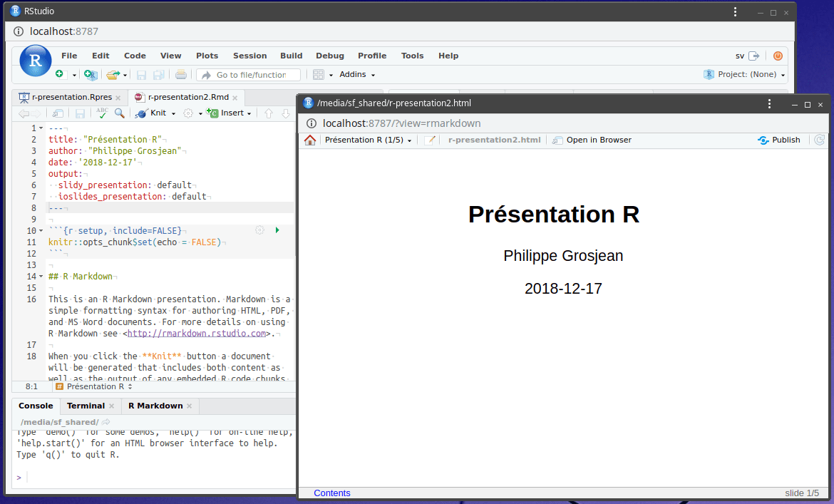Click the New File plus icon
The height and width of the screenshot is (504, 834).
coord(60,74)
